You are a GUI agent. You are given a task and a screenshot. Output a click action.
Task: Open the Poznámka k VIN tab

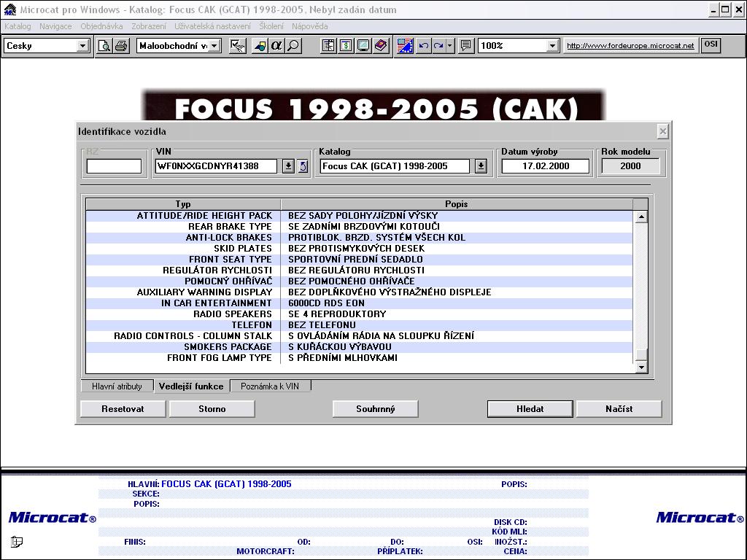(x=270, y=386)
